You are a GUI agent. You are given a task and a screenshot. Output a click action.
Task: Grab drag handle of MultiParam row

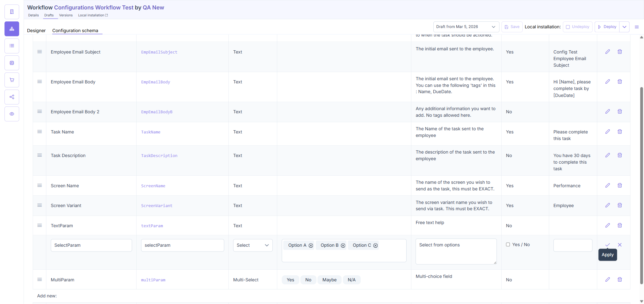click(x=40, y=279)
